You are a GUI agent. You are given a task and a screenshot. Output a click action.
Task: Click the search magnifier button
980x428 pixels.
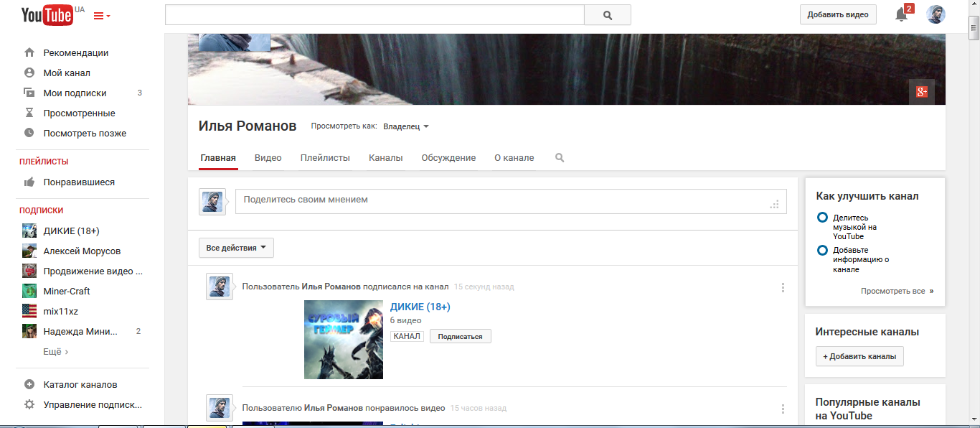click(608, 15)
